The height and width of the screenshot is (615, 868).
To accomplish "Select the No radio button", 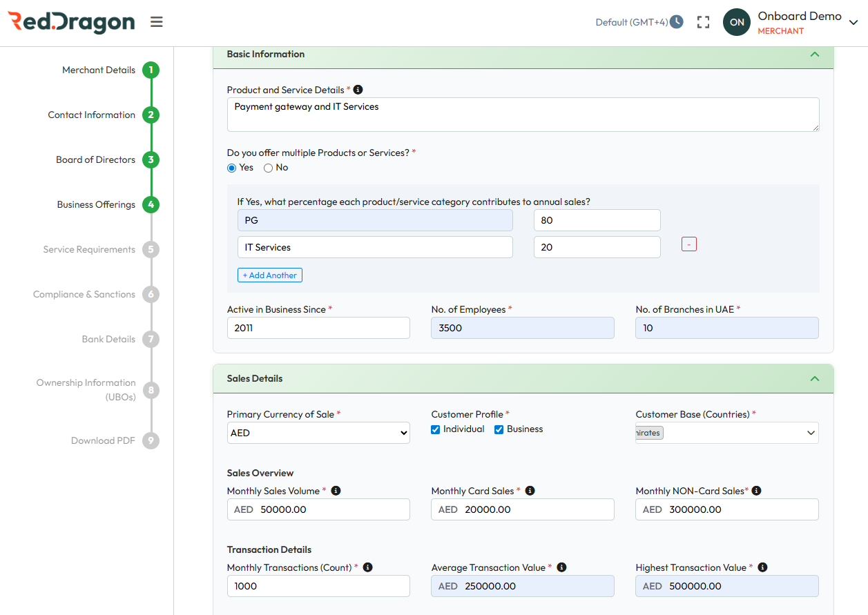I will [269, 168].
